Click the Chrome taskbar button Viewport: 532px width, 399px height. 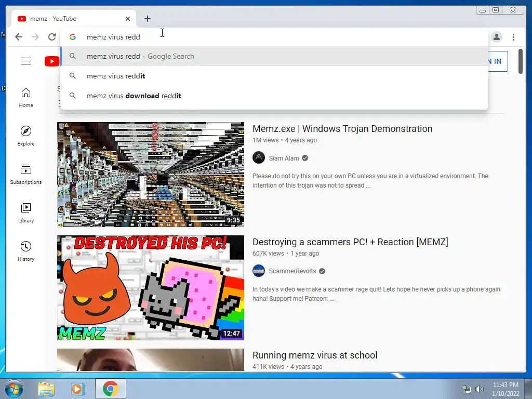pyautogui.click(x=111, y=389)
